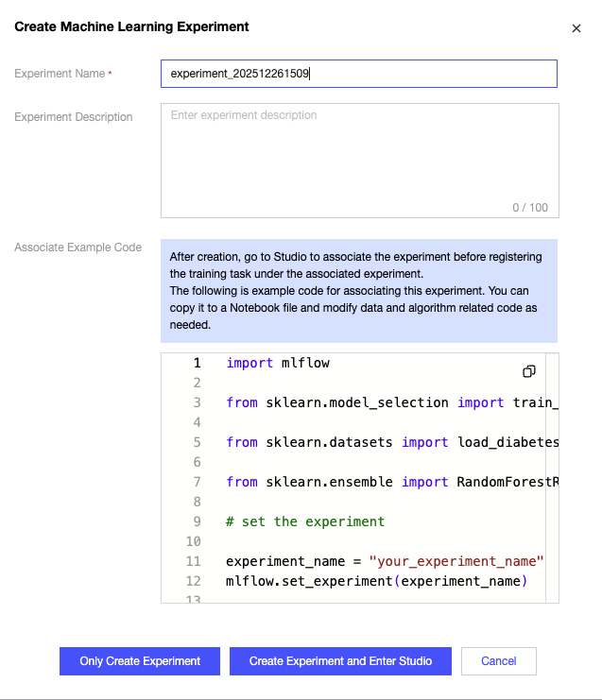Click the "# set the experiment" comment
Viewport: 602px width, 700px height.
(305, 521)
